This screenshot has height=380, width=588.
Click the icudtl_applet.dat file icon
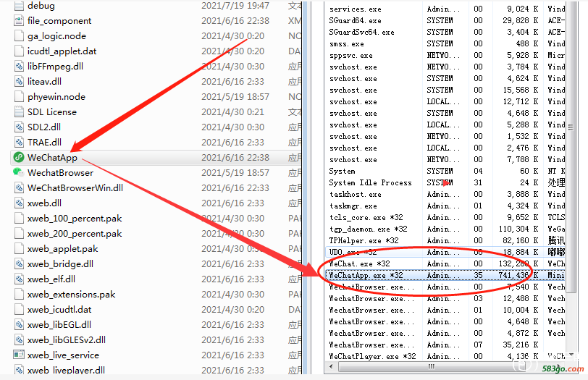point(19,51)
